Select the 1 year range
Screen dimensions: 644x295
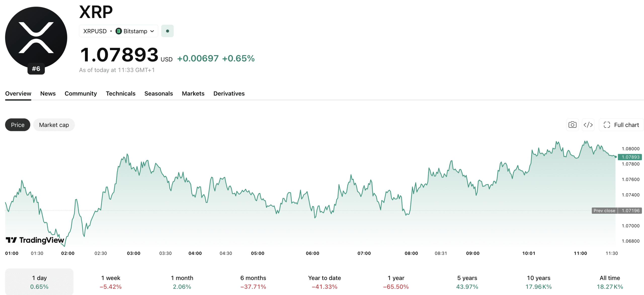tap(396, 282)
